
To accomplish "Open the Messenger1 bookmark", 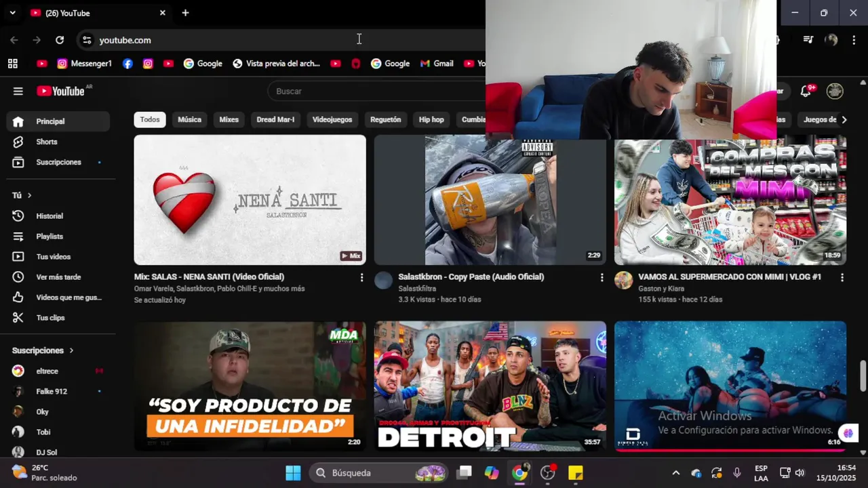I will point(84,64).
